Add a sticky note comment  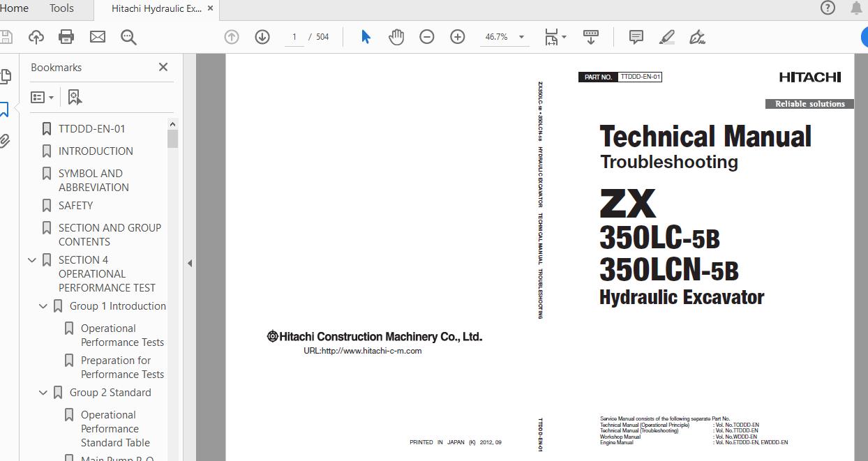pos(636,37)
